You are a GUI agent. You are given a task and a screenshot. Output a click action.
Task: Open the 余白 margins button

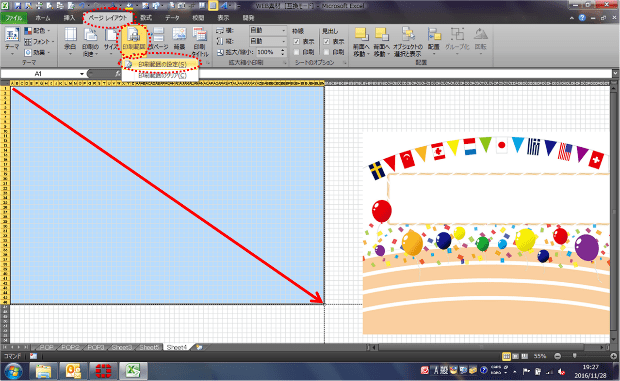click(70, 41)
